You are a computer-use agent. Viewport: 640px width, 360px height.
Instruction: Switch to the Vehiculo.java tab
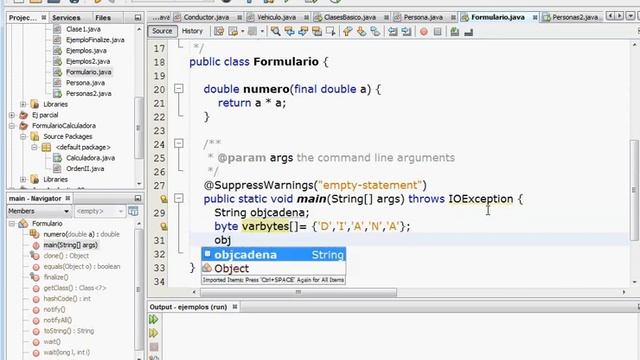(x=276, y=17)
